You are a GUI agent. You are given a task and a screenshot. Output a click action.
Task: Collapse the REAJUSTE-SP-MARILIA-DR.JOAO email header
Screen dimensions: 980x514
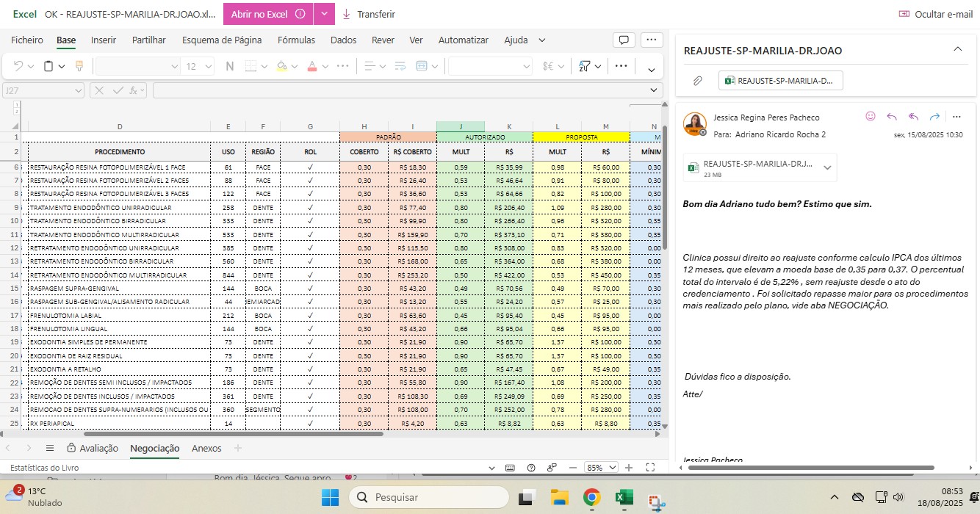[957, 49]
